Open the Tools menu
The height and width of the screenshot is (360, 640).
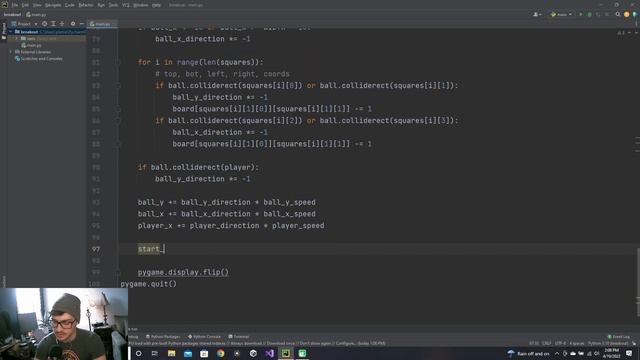113,5
